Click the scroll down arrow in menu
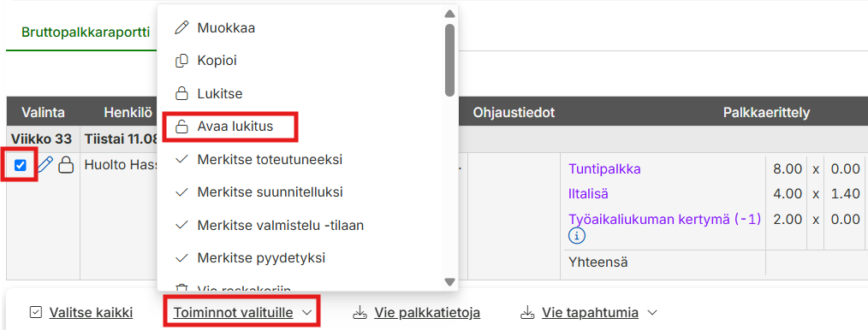 click(450, 282)
